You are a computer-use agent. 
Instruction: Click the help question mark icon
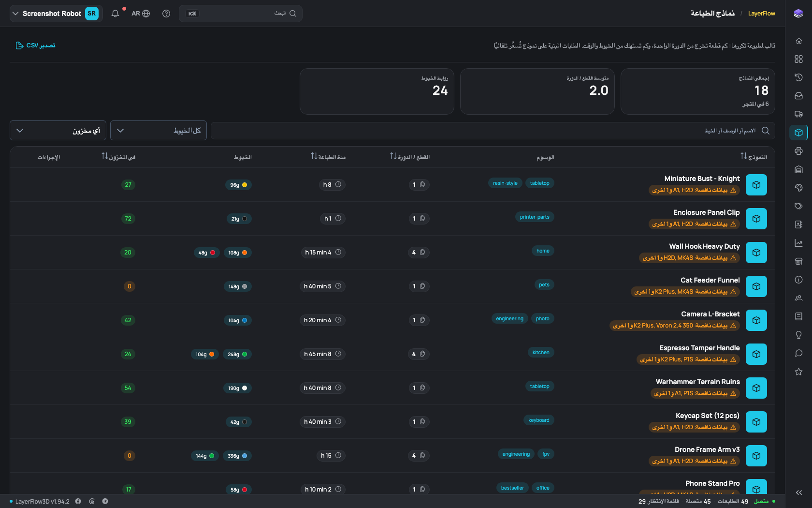(x=166, y=14)
